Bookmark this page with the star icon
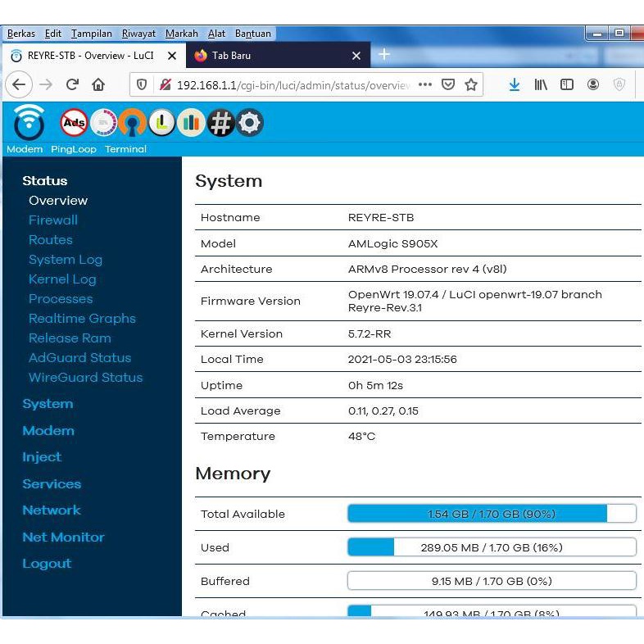This screenshot has height=644, width=644. coord(470,84)
